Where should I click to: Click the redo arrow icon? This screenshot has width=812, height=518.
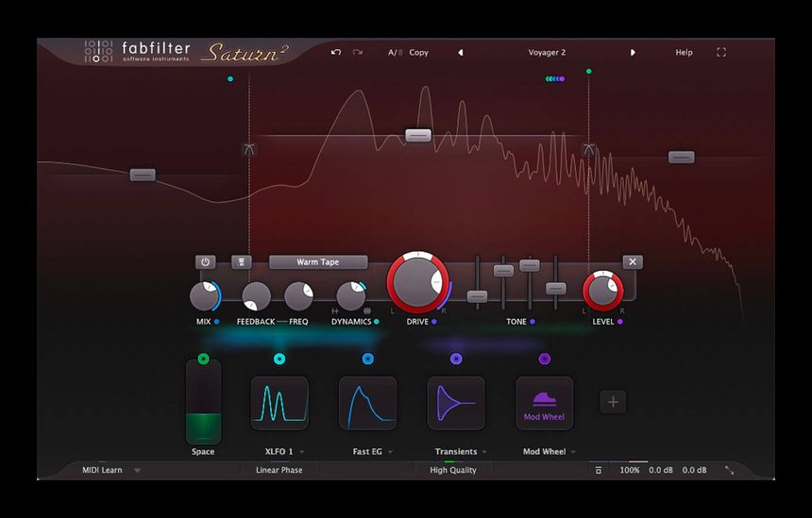pos(357,52)
